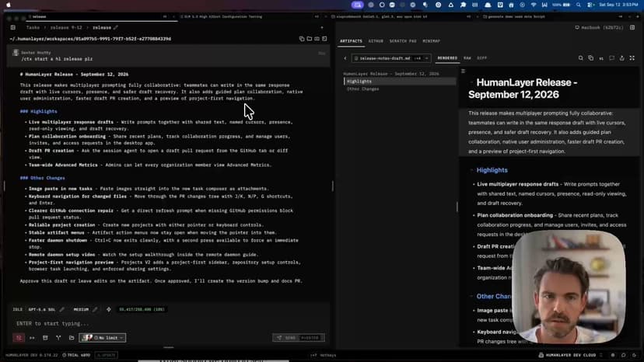Click the date and time in menu bar
Viewport: 644px width, 362px height.
(618, 5)
